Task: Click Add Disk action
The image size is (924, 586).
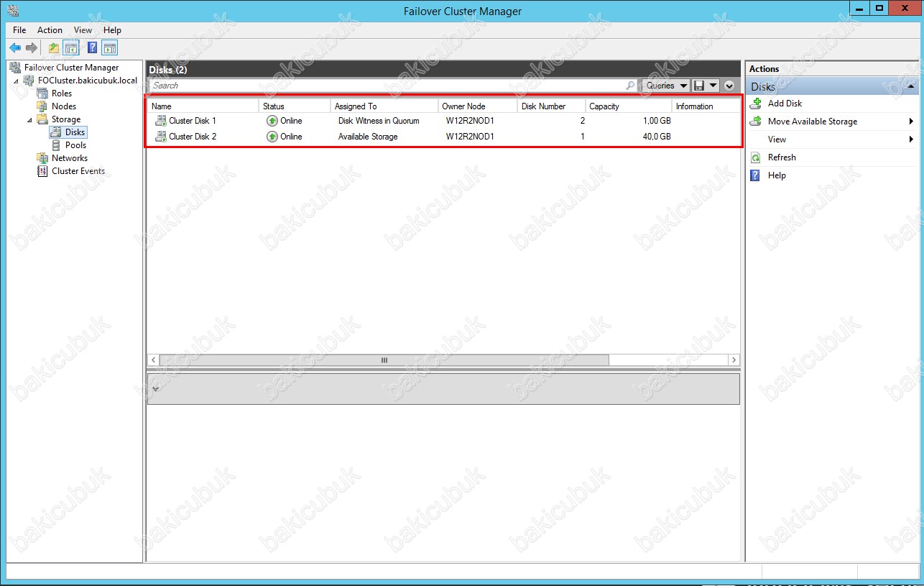Action: [785, 104]
